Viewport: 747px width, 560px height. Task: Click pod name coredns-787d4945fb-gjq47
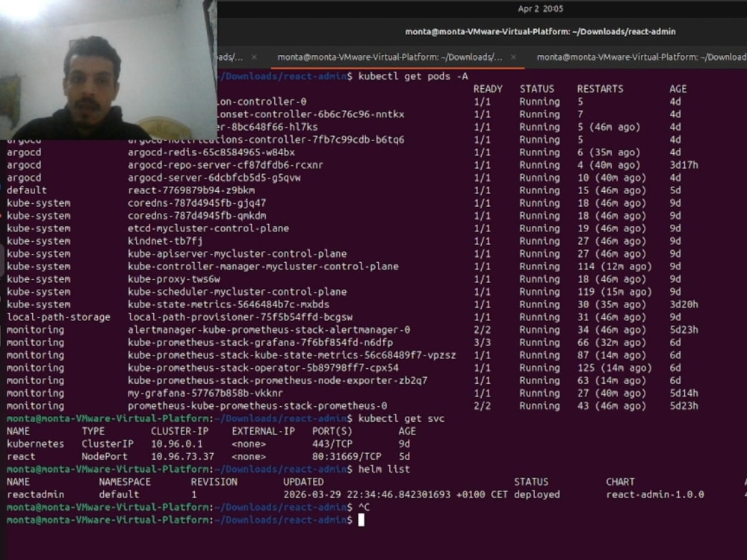click(x=196, y=203)
